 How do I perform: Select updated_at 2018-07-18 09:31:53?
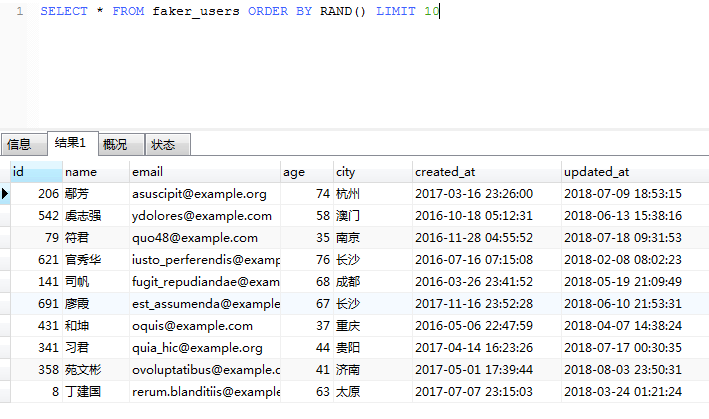[635, 238]
